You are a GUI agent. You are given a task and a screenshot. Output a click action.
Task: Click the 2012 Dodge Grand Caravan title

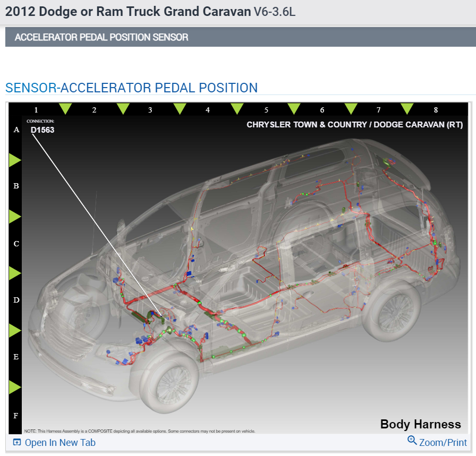[150, 12]
